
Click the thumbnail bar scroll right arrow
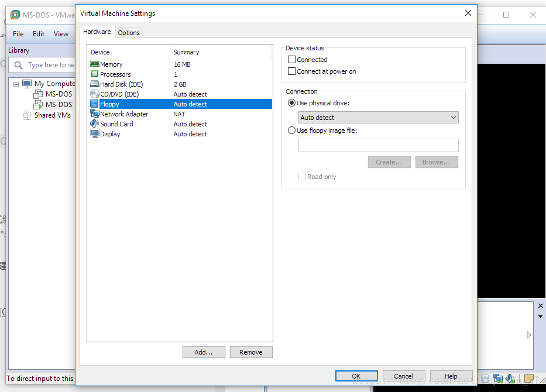[529, 335]
